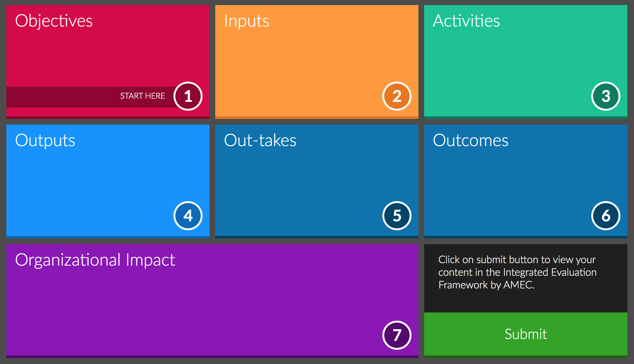Open the Outputs tile heading

(x=45, y=140)
